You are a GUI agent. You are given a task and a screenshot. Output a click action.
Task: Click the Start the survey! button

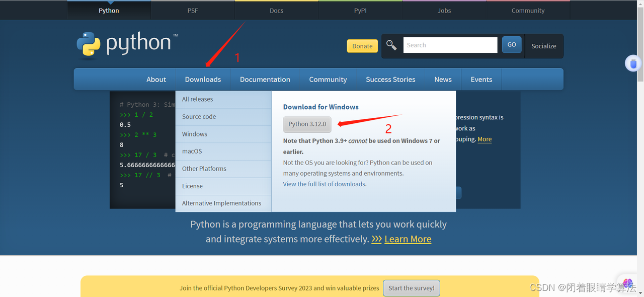(x=412, y=288)
